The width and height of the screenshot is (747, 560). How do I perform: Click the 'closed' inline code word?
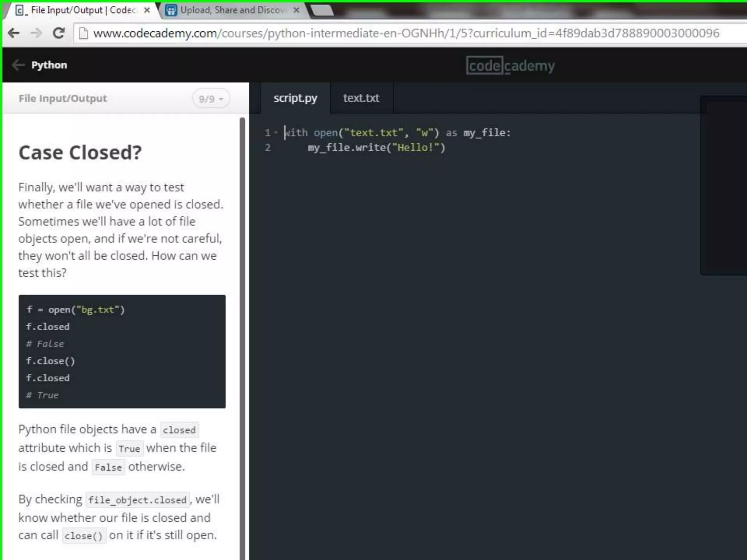tap(179, 430)
